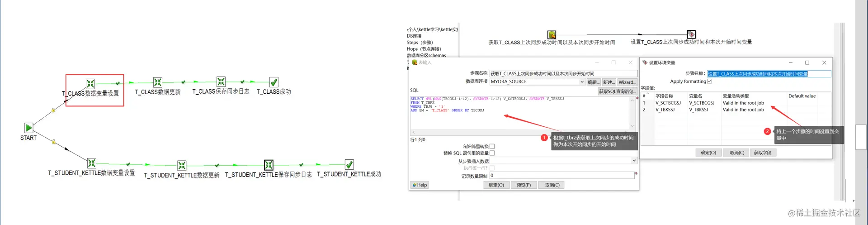Click the 预览(P) preview button

click(524, 185)
